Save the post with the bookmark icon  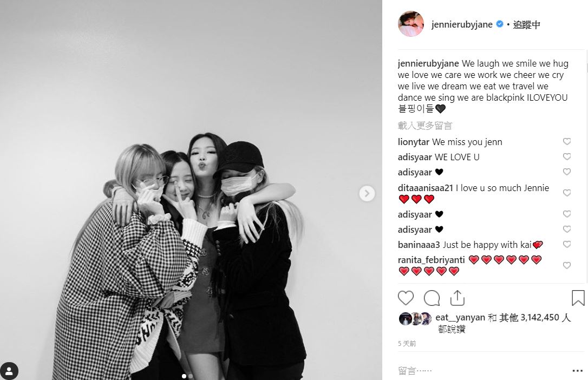pyautogui.click(x=578, y=298)
